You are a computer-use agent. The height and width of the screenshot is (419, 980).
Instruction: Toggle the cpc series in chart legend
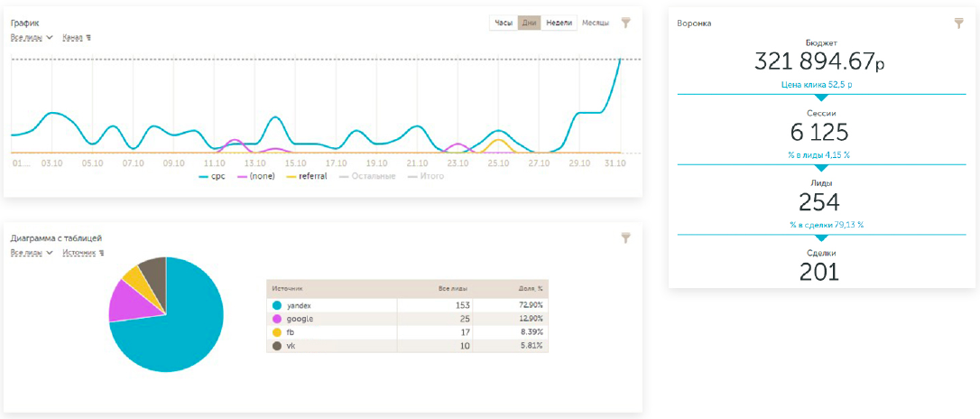(211, 176)
